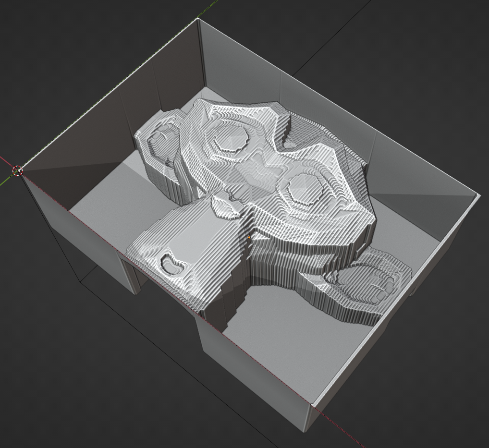Select the monkey's upper circular eye socket
This screenshot has width=489, height=448.
(229, 138)
